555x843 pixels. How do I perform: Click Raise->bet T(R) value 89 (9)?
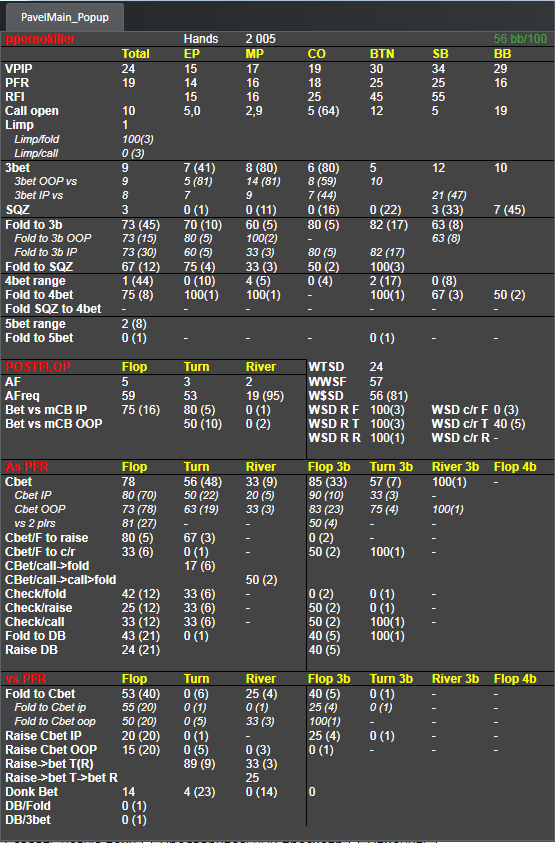click(199, 763)
